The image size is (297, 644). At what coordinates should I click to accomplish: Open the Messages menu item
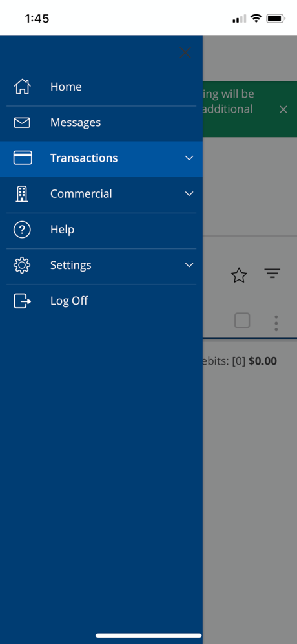click(x=101, y=122)
